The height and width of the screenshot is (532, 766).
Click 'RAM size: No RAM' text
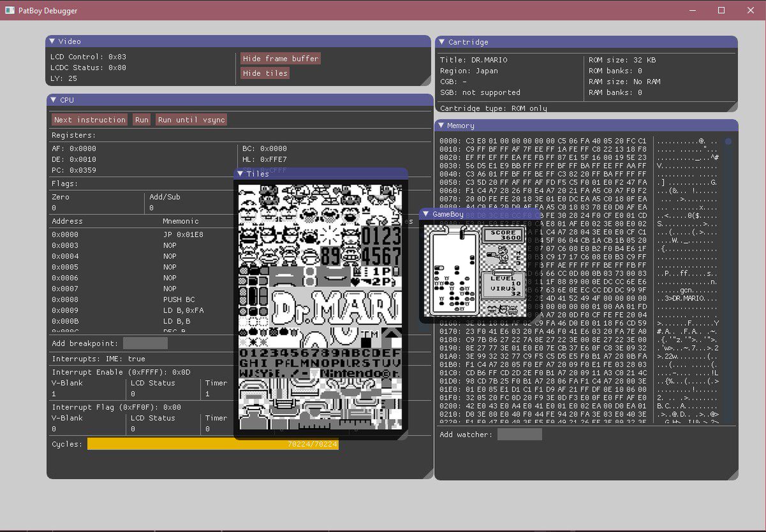[624, 82]
